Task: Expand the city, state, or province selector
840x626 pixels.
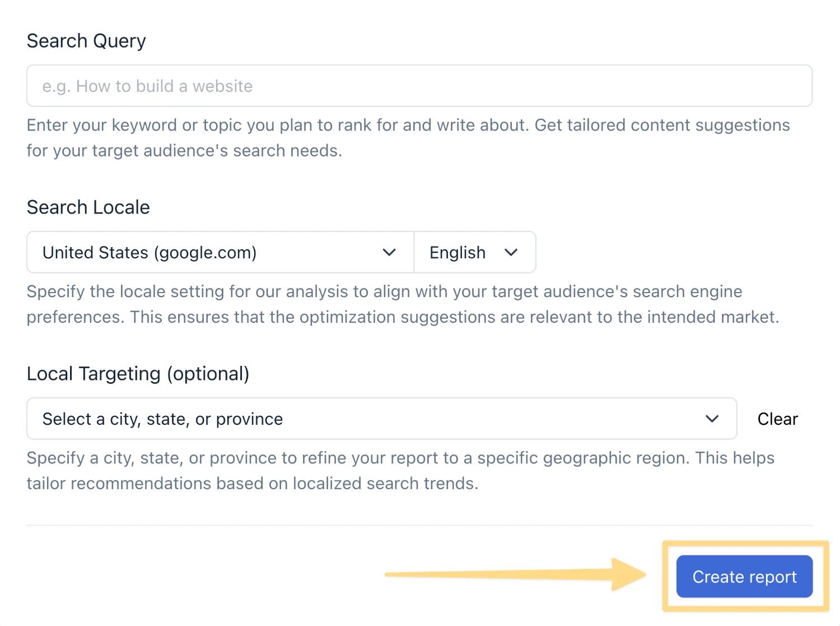Action: [381, 419]
